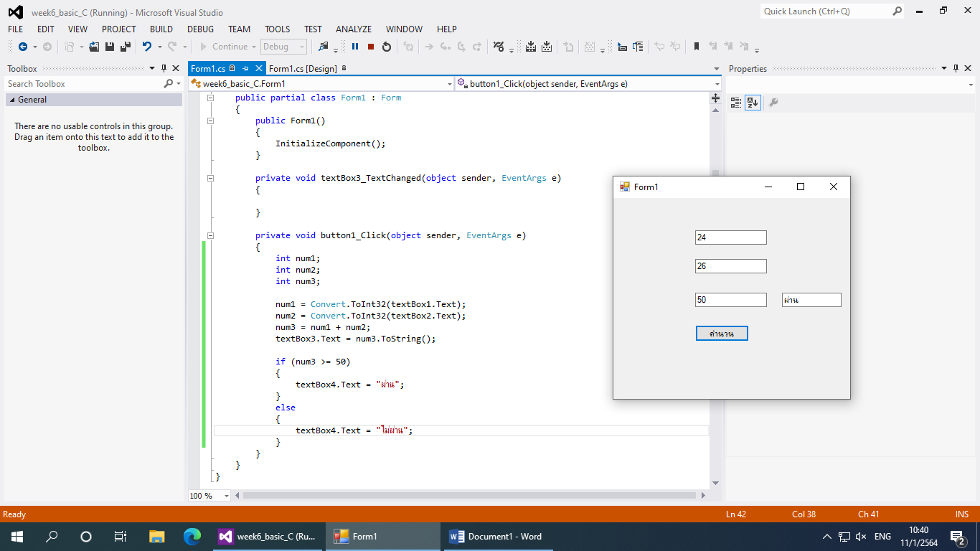Click the Save All toolbar icon
The image size is (980, 551).
pyautogui.click(x=126, y=47)
